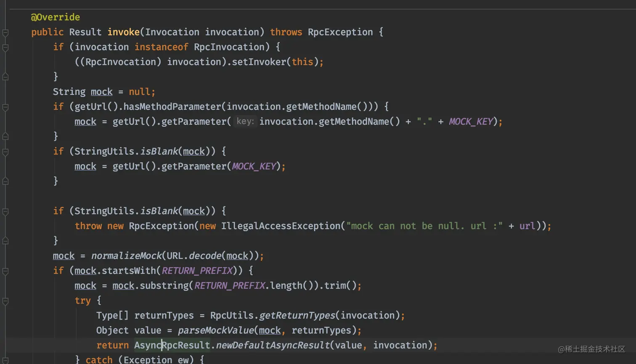Click the 'this' keyword argument
Viewport: 636px width, 364px height.
pyautogui.click(x=302, y=62)
